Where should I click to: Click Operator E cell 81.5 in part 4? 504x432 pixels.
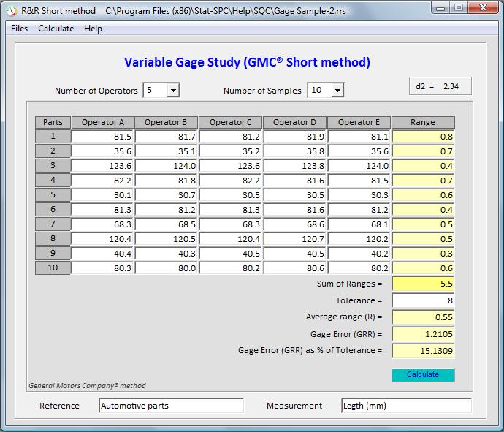tap(359, 181)
